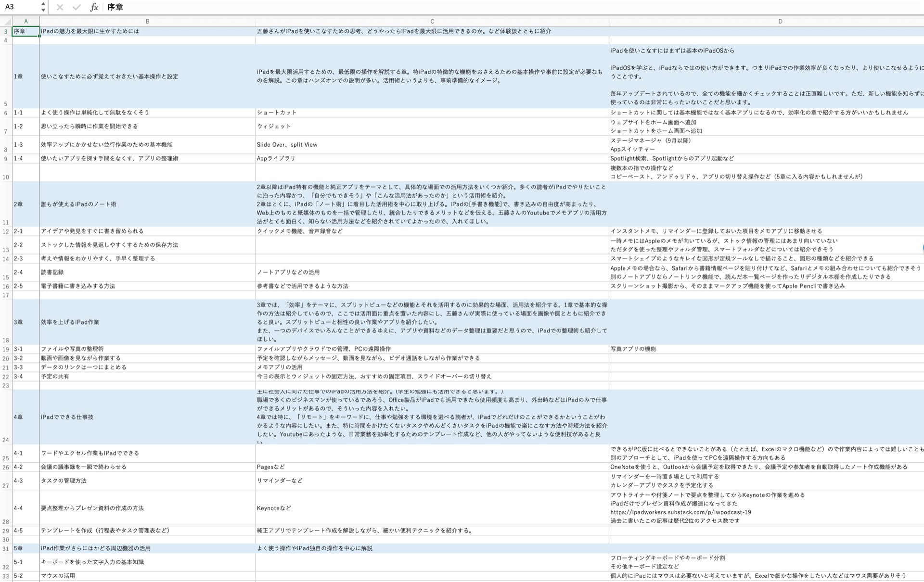Select cell 'ノートアプリなどの活用'
924x582 pixels.
(432, 272)
